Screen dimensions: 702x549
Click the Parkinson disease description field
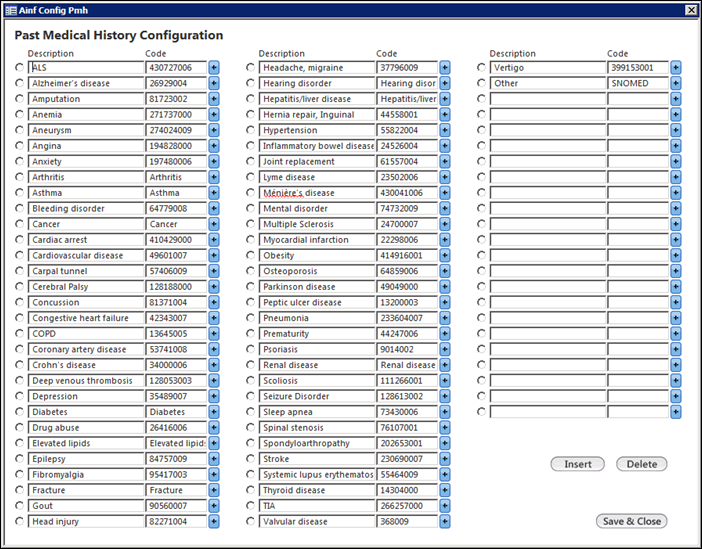tap(317, 287)
